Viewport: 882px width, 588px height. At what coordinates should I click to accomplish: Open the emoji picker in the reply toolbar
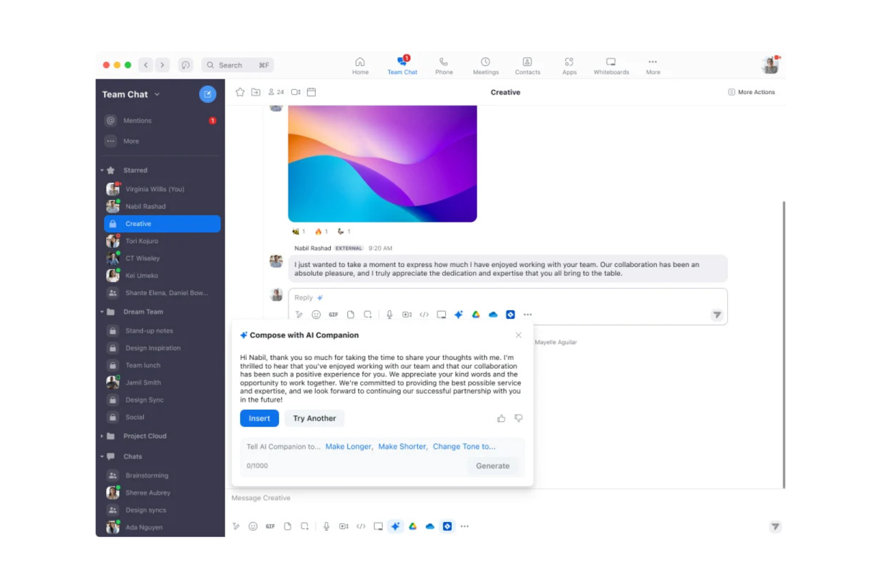click(316, 314)
